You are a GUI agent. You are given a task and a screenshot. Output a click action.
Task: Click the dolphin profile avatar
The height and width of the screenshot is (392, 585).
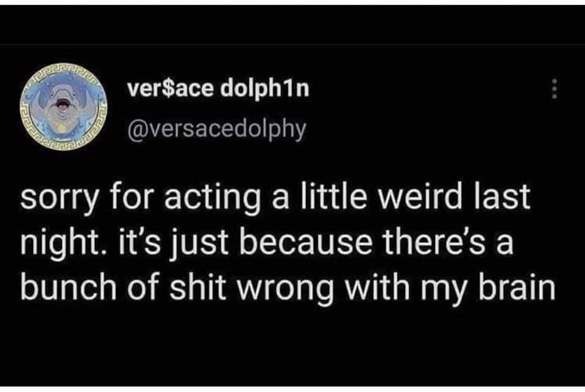point(63,110)
